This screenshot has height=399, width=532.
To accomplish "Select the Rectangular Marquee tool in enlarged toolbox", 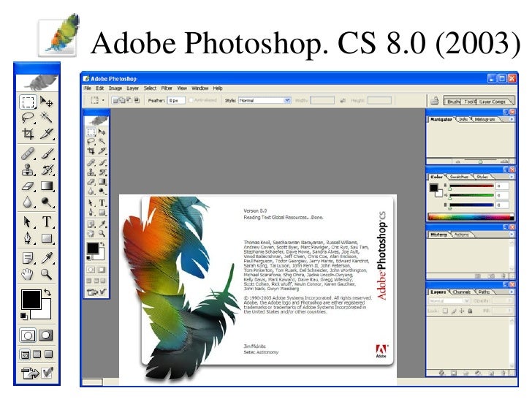I will [x=28, y=102].
